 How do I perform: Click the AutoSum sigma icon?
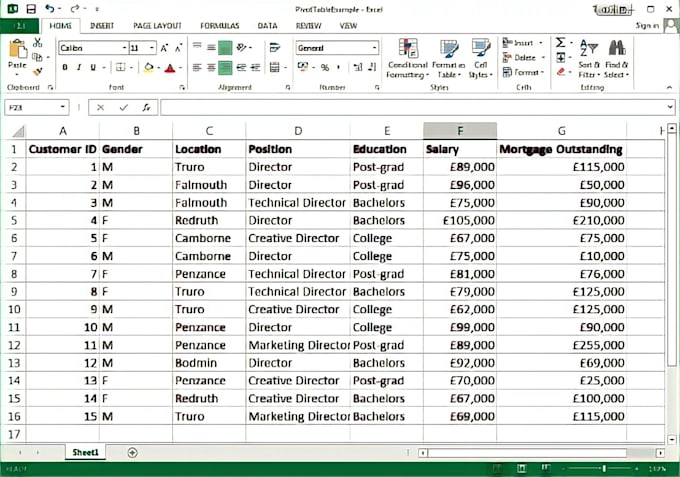[x=560, y=43]
